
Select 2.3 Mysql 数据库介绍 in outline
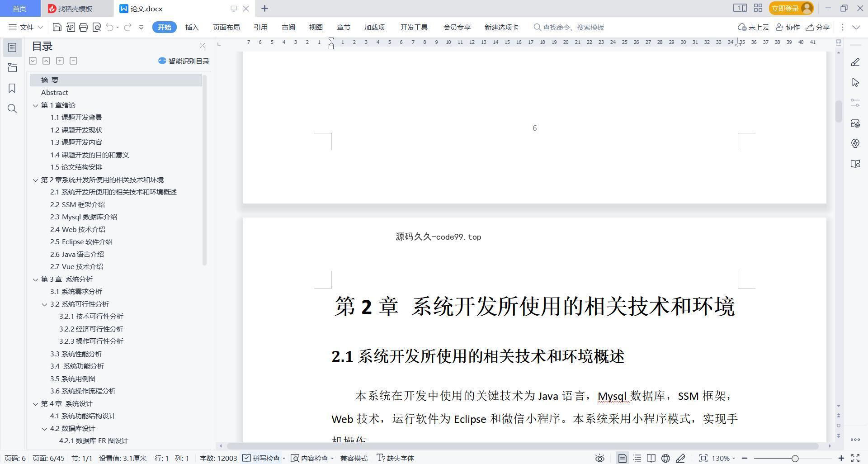(x=84, y=217)
